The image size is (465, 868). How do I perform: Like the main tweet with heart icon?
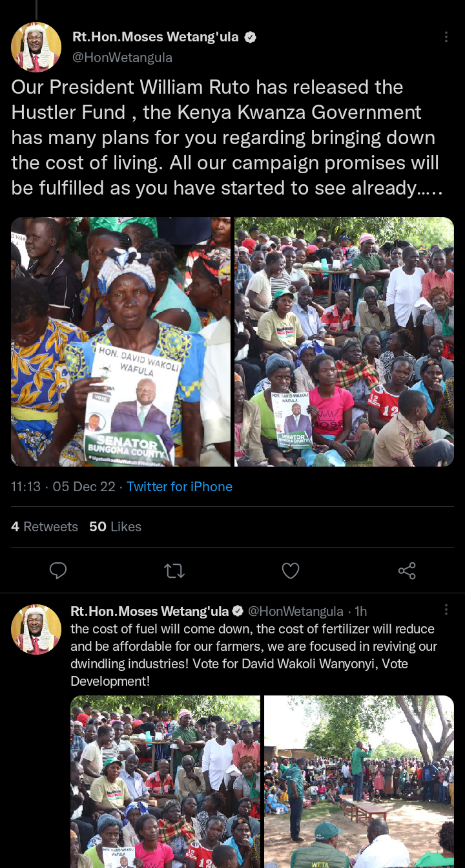(x=291, y=570)
